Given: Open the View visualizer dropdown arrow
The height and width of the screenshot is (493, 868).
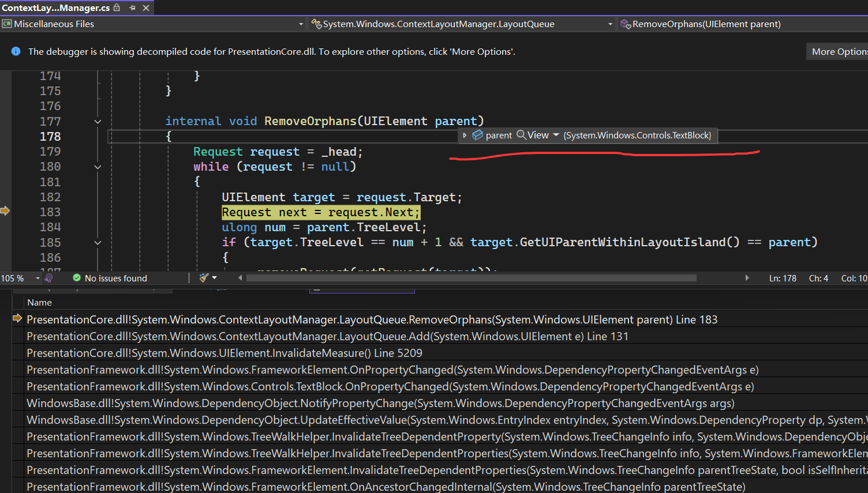Looking at the screenshot, I should coord(556,135).
